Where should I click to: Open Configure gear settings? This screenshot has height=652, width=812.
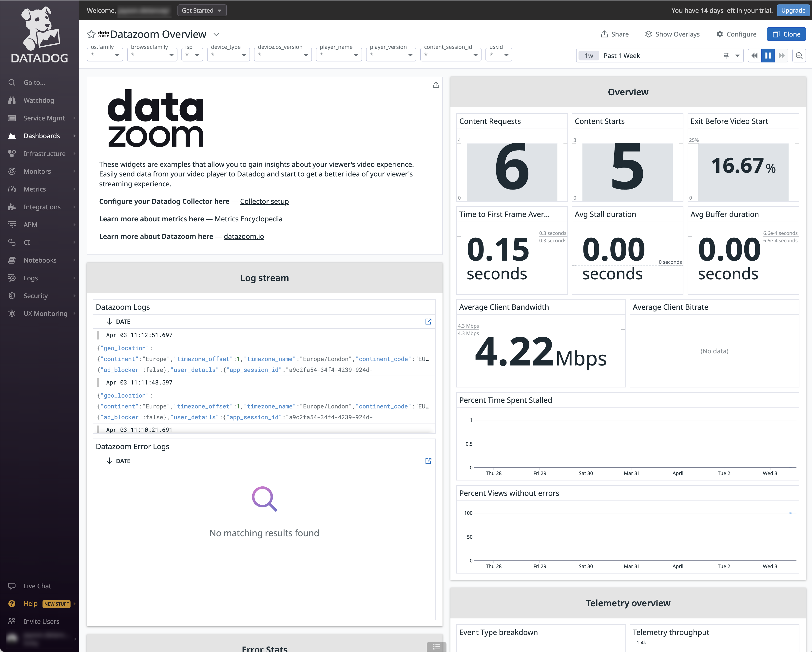click(x=736, y=34)
